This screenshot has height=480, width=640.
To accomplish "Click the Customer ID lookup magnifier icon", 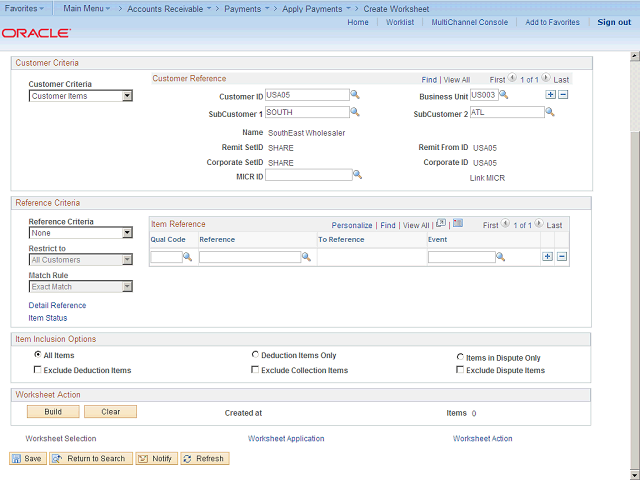I will [x=355, y=96].
